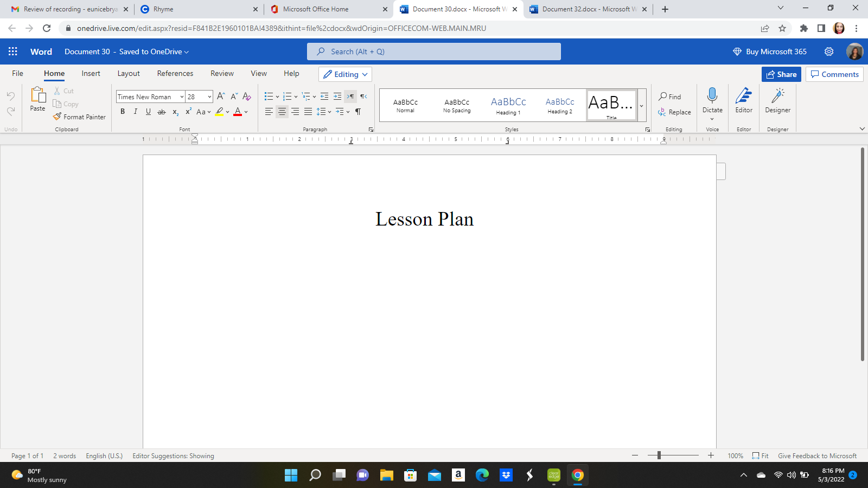Open Find in the Editing group

pos(669,97)
